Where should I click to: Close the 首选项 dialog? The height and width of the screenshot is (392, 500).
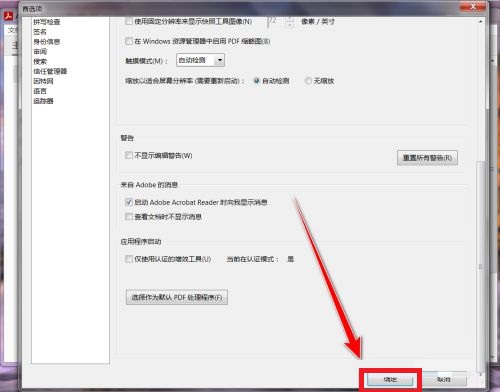473,7
